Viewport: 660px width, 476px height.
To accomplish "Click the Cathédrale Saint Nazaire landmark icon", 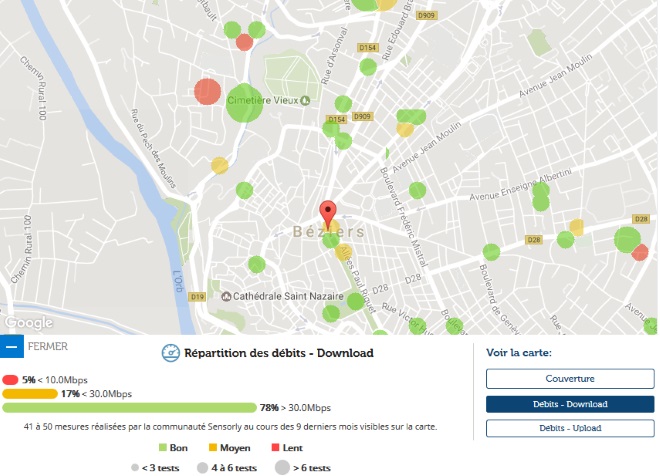I will pyautogui.click(x=227, y=297).
